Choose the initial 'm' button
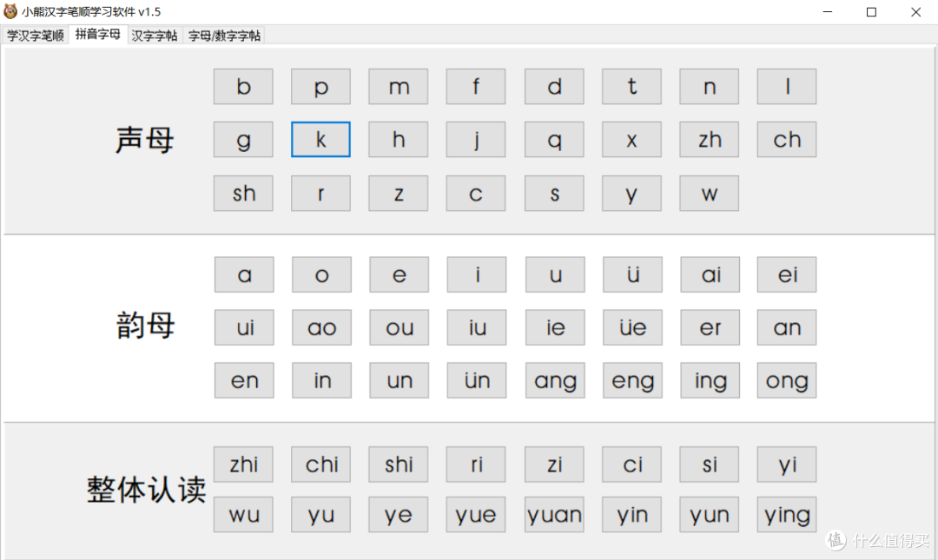 399,87
